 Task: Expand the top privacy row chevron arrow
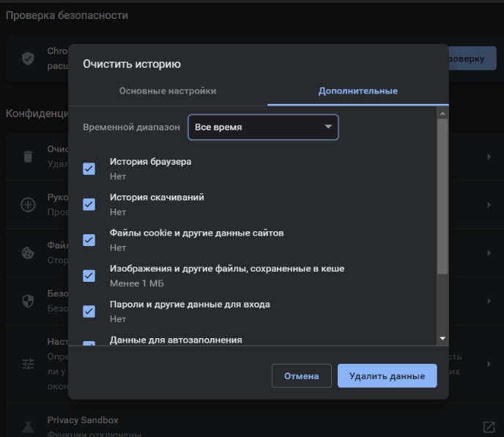pos(489,156)
